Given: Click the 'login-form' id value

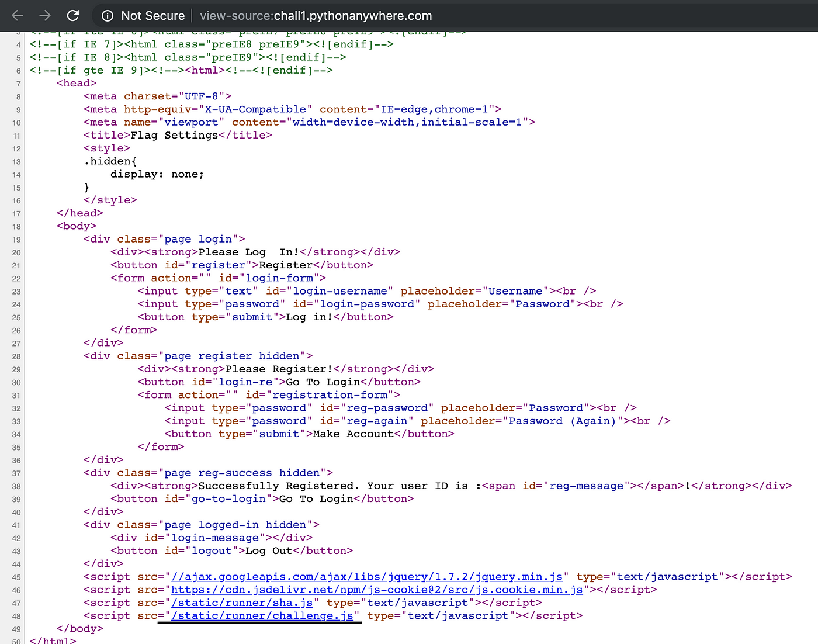Looking at the screenshot, I should [x=279, y=278].
